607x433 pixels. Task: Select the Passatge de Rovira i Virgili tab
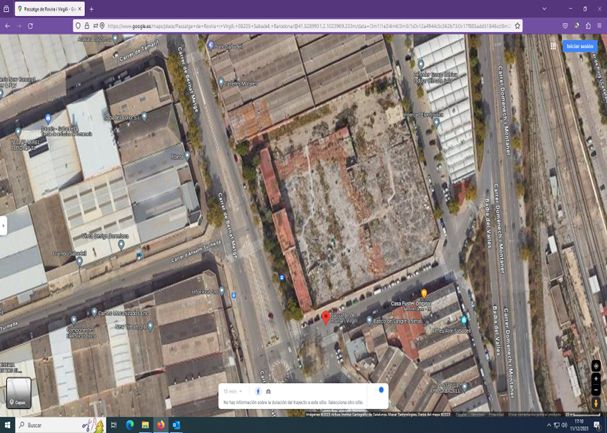point(46,9)
